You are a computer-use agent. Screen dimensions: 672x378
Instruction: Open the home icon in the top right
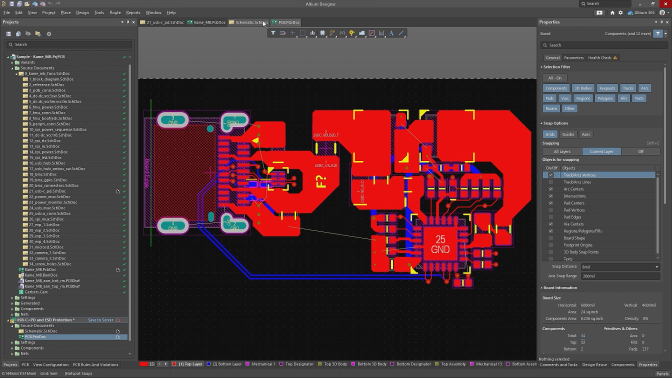coord(612,13)
